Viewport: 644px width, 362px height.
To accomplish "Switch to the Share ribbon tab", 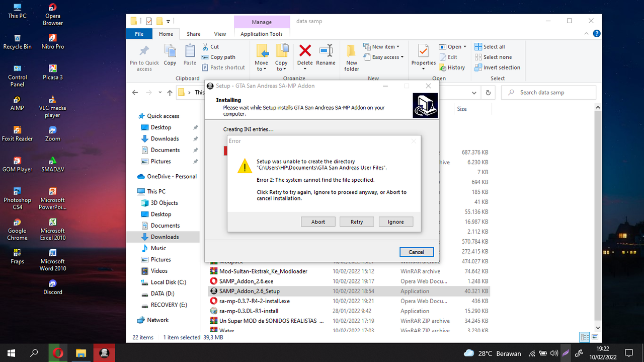I will coord(194,34).
